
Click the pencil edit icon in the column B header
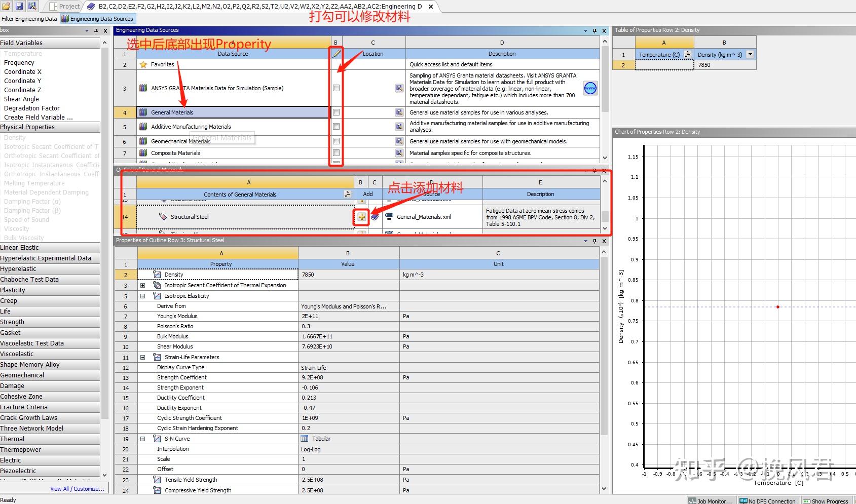coord(336,54)
